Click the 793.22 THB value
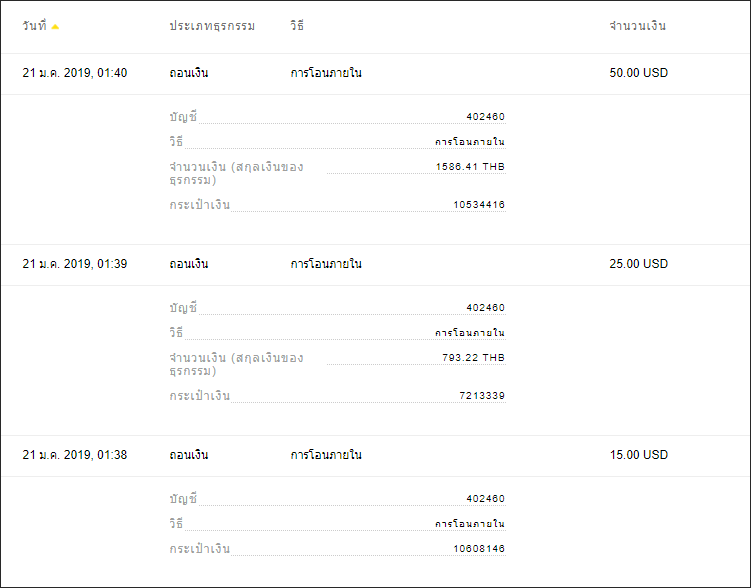 click(x=473, y=358)
